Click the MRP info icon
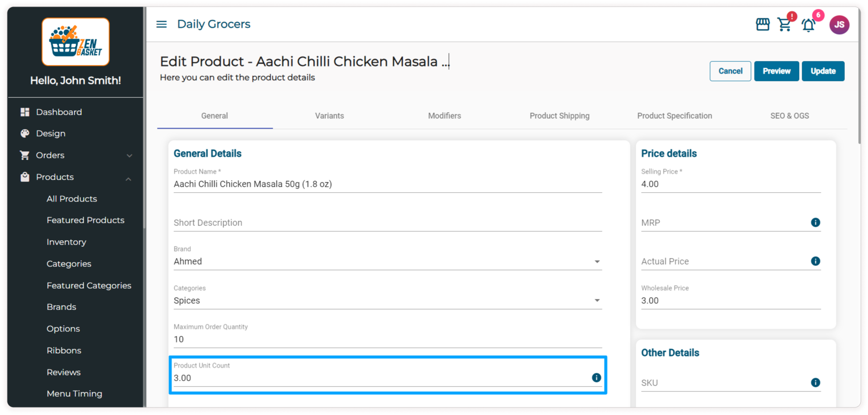 [815, 222]
